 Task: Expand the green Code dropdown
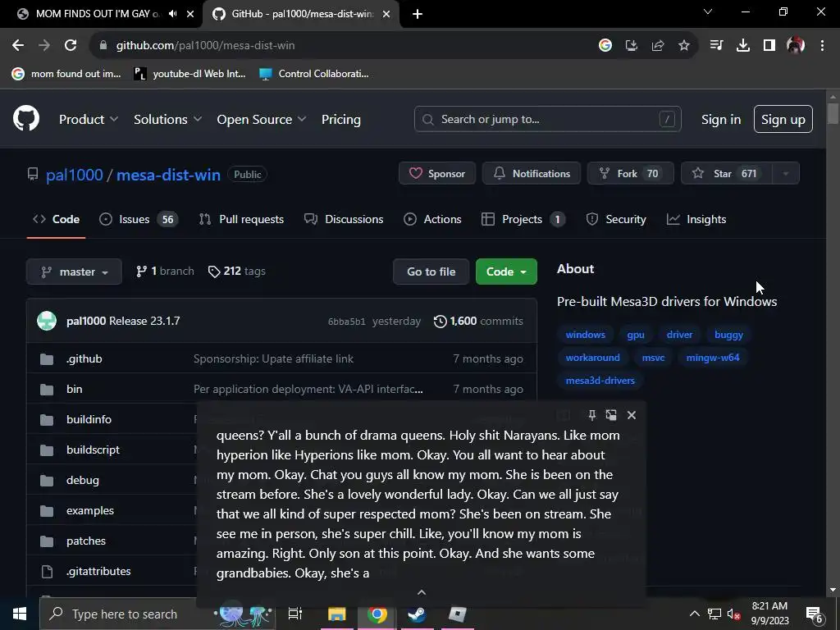click(x=506, y=272)
